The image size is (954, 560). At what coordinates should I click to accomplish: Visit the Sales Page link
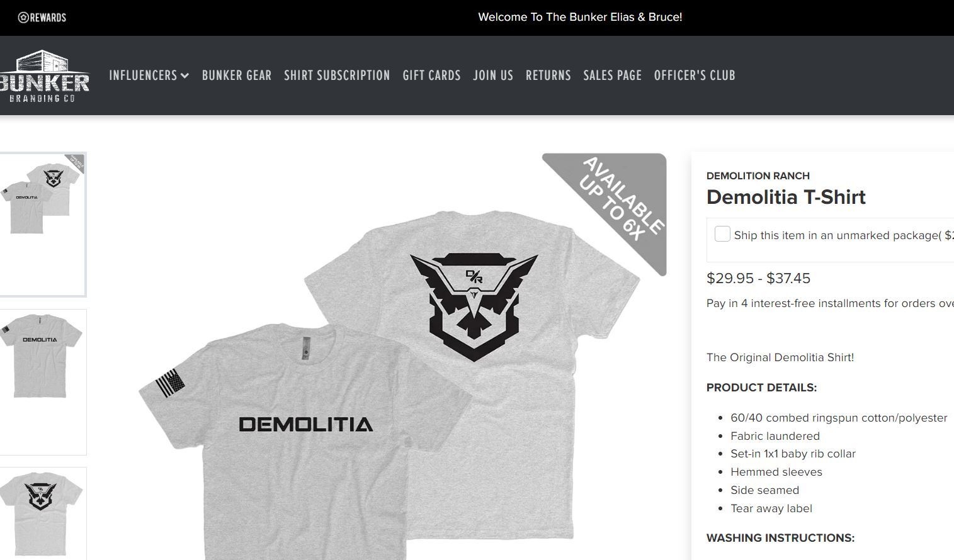[613, 76]
